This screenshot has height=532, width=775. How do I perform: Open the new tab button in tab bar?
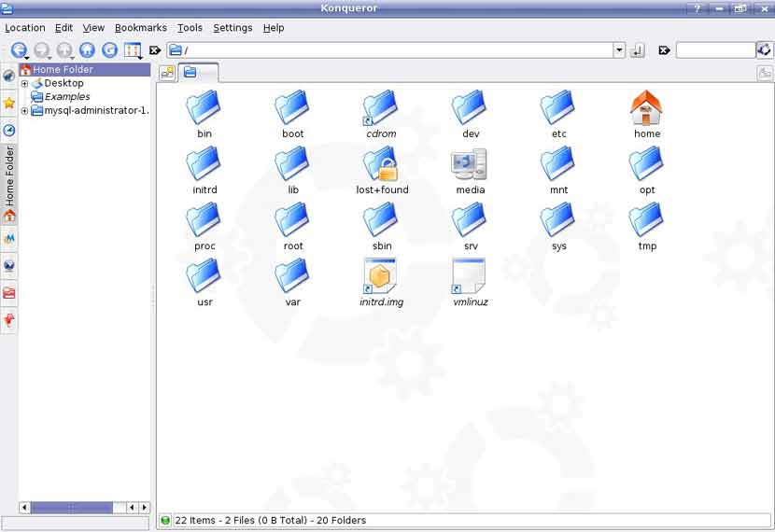167,73
